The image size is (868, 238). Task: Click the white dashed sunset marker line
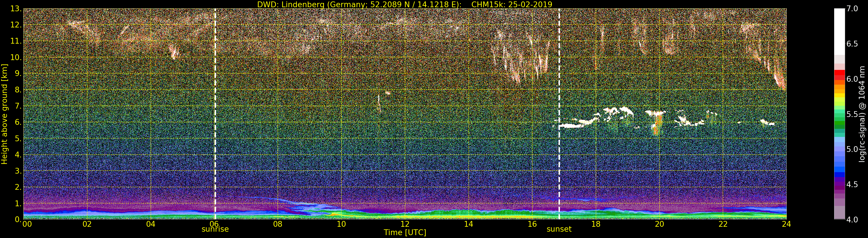pos(559,114)
